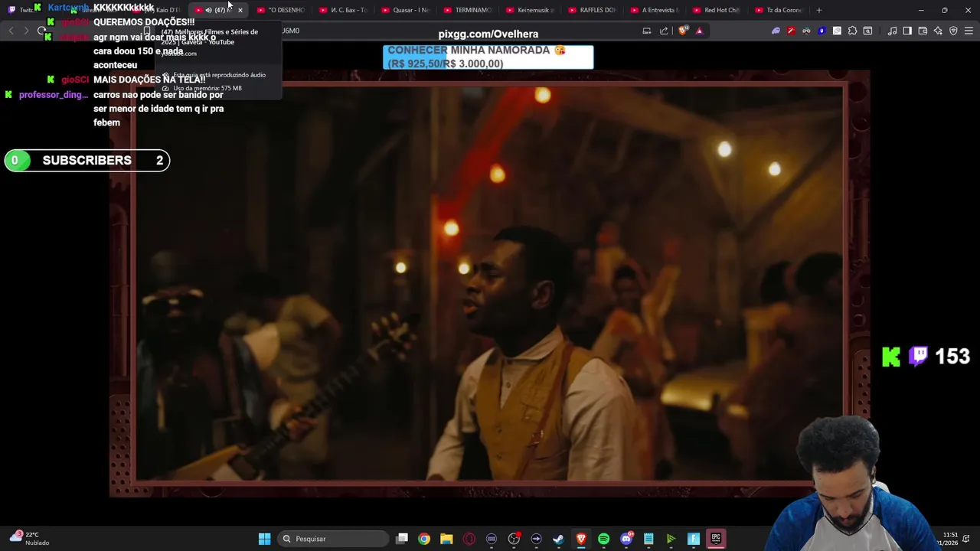
Task: Open the weather widget showing 22°C Nublado
Action: (x=29, y=539)
